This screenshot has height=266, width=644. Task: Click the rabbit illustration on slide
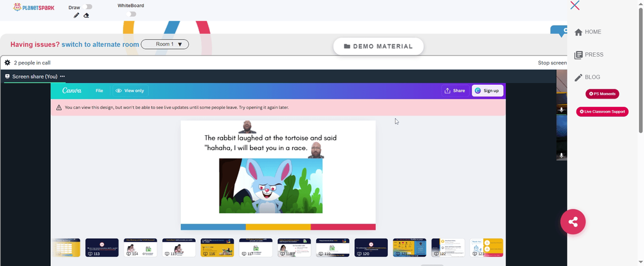click(270, 185)
